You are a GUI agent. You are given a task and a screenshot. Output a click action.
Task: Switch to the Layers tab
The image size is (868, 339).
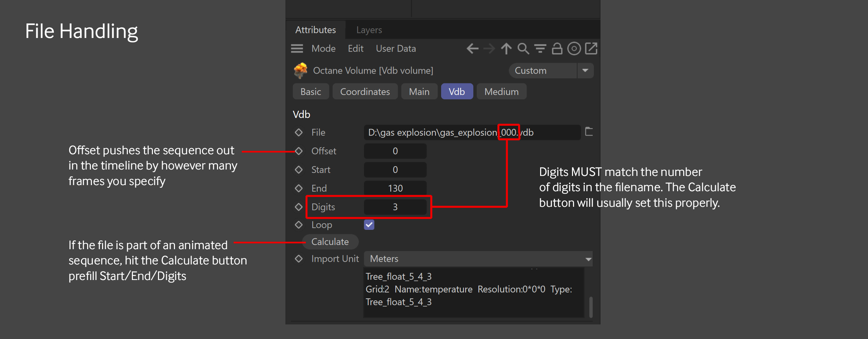tap(369, 30)
